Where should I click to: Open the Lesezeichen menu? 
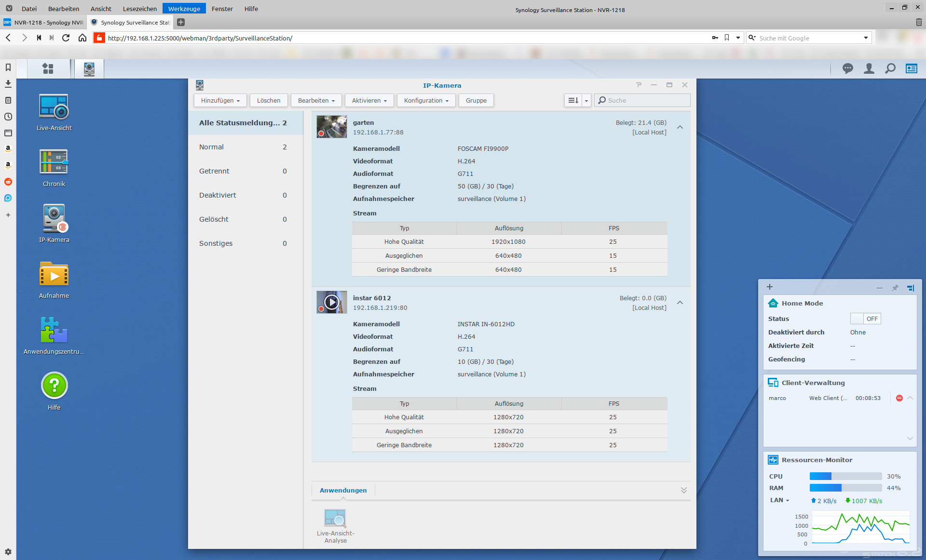pyautogui.click(x=140, y=9)
